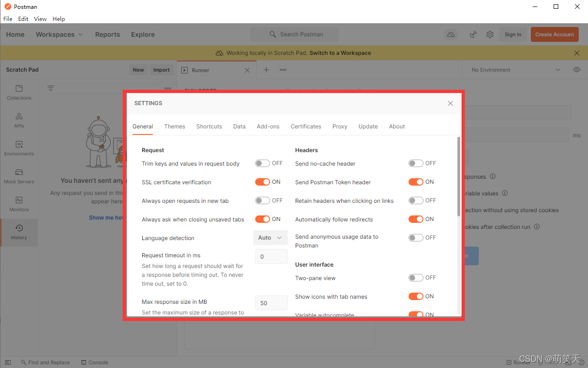588x368 pixels.
Task: Click the cloud sync icon in header
Action: pos(450,34)
